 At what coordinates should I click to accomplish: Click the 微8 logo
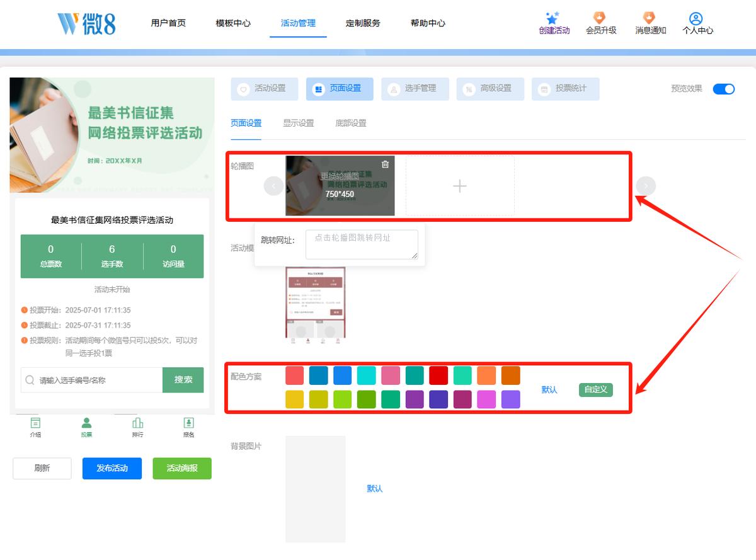[86, 23]
